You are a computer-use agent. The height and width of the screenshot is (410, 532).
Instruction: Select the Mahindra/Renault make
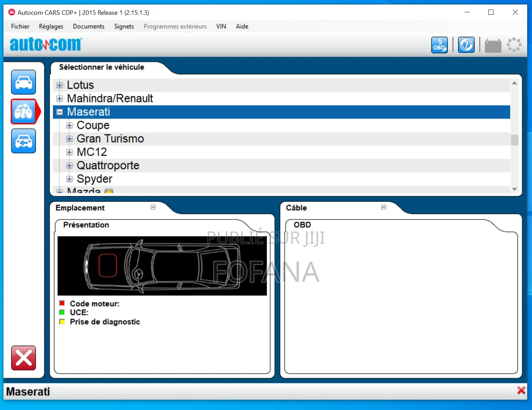point(110,98)
